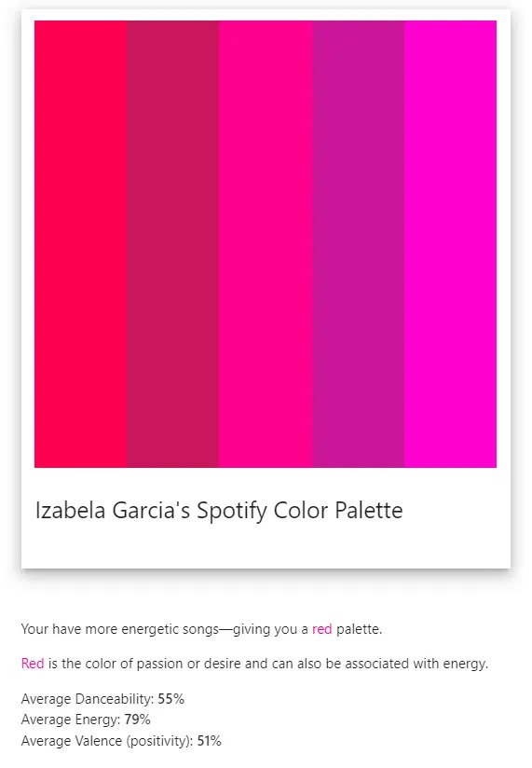Click capitalized pink 'Red' starting the sentence
532x768 pixels.
(x=33, y=664)
